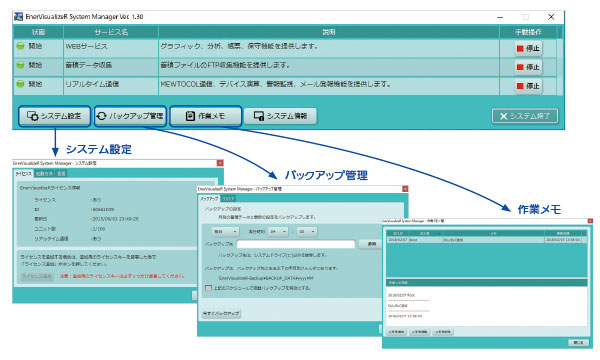Minimize the System Manager main window
This screenshot has height=360, width=600.
(500, 17)
